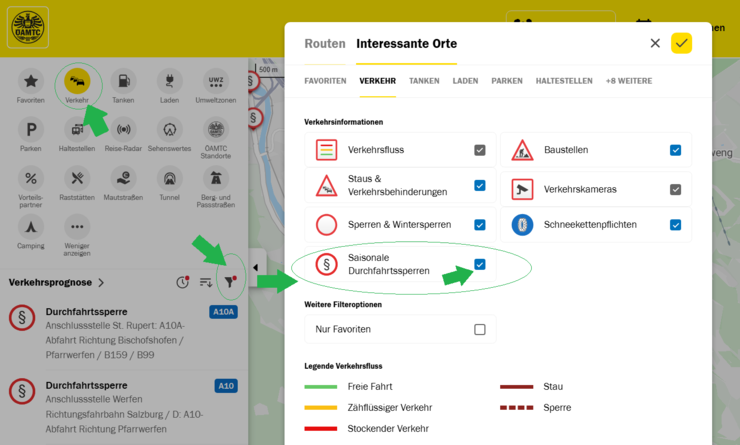
Task: Click the upper paragraph marker on the map
Action: point(252,81)
